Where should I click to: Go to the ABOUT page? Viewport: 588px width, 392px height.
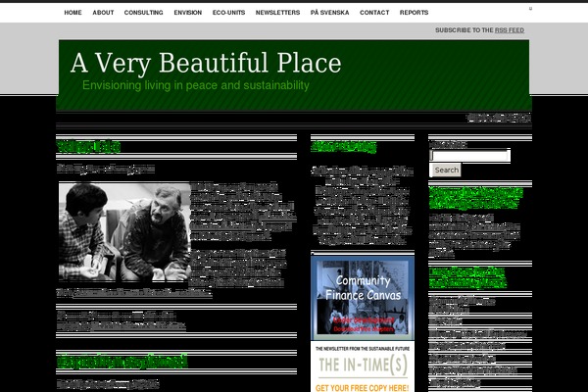(x=103, y=13)
